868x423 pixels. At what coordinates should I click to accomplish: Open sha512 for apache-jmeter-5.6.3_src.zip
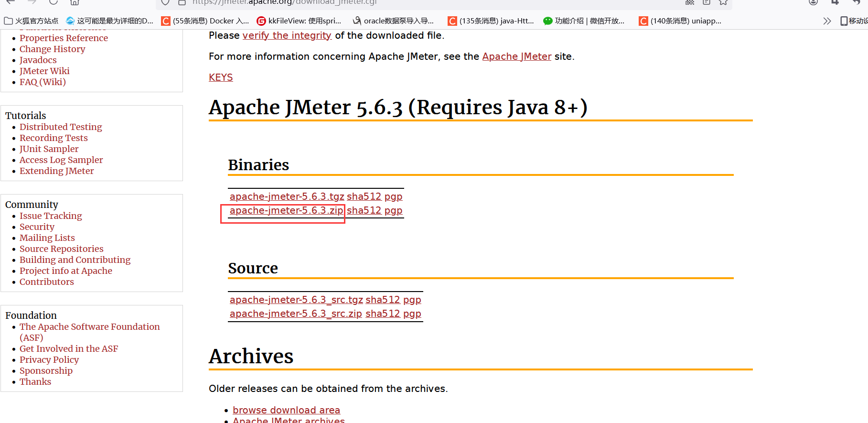pos(383,314)
